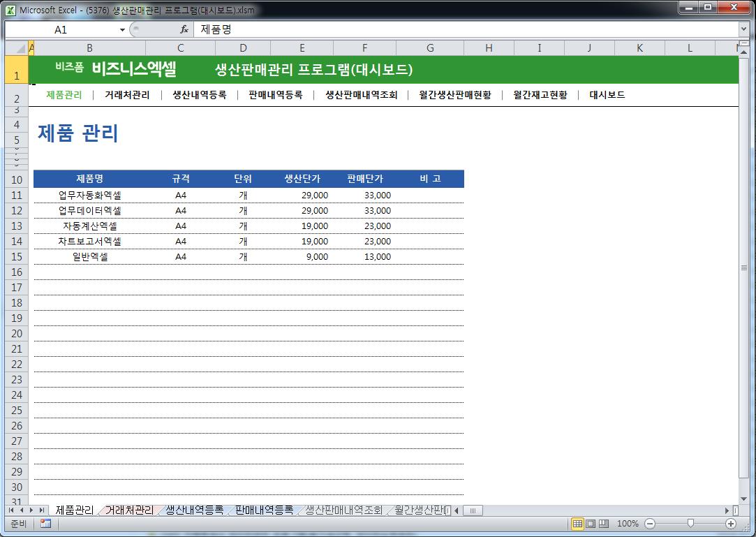
Task: Jump to the last sheet tab arrow
Action: 42,510
